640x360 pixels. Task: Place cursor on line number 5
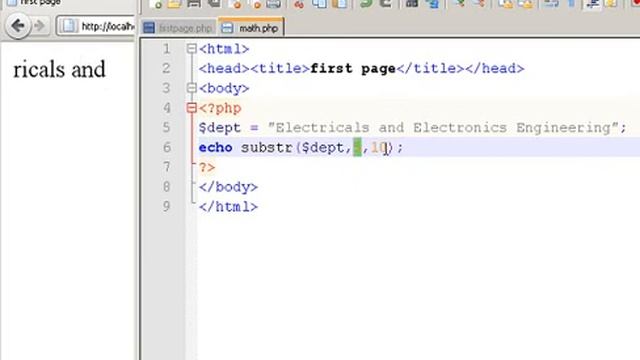point(166,128)
